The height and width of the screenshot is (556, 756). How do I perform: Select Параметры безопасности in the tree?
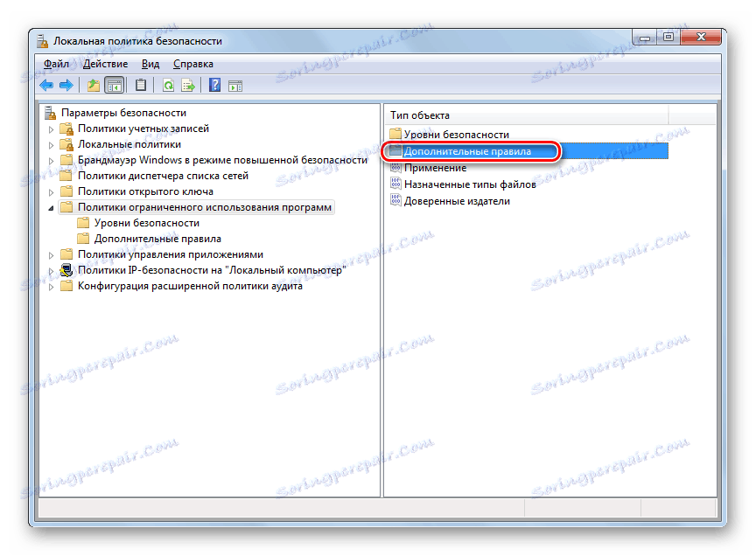pos(123,113)
